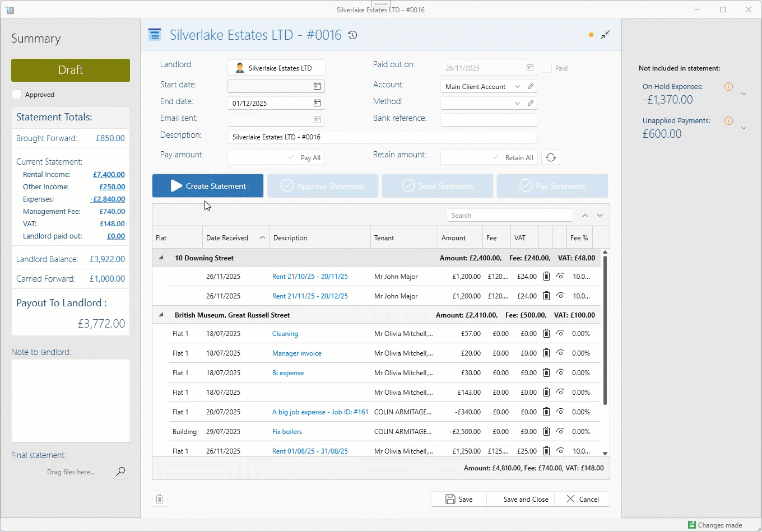Sort by the Amount column header
Viewport: 762px width, 532px height.
point(453,238)
